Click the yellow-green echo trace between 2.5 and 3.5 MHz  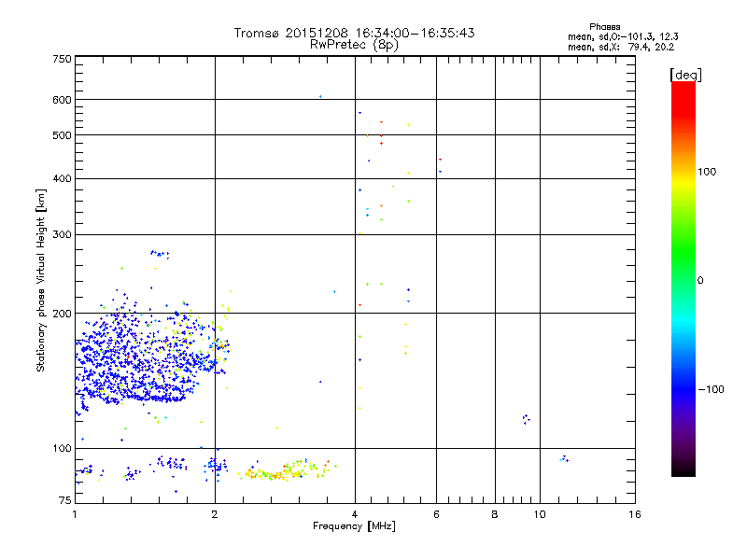288,470
